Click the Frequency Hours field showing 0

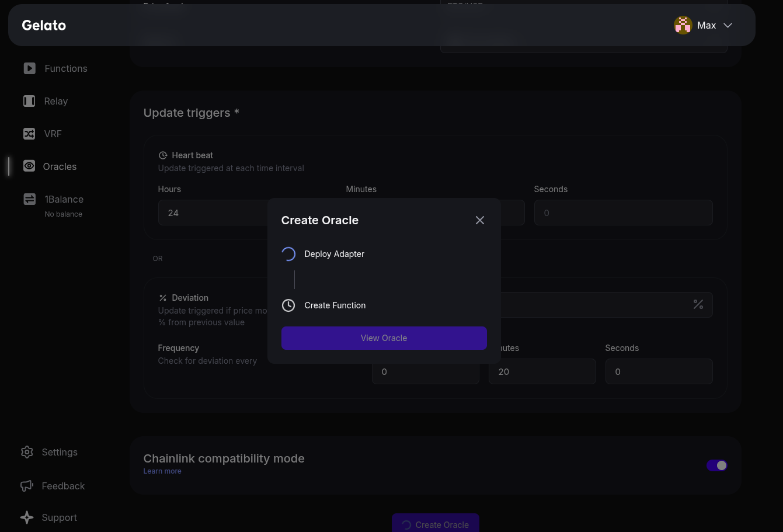point(426,371)
